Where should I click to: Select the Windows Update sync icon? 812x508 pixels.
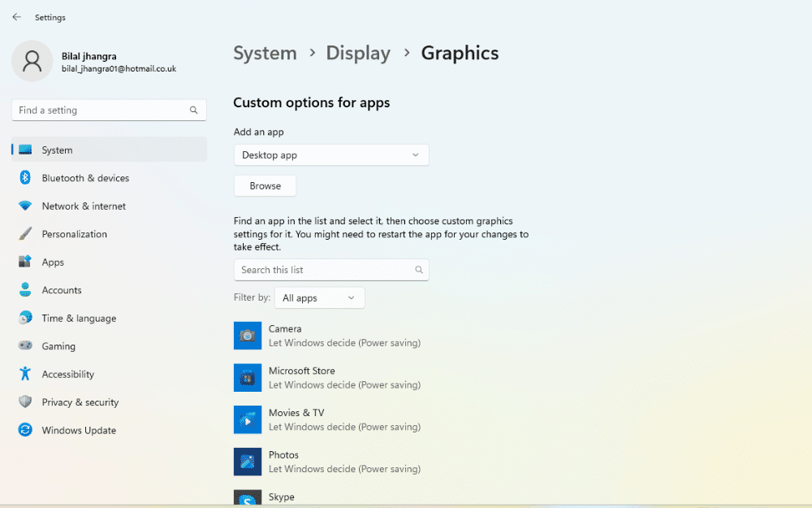[25, 430]
